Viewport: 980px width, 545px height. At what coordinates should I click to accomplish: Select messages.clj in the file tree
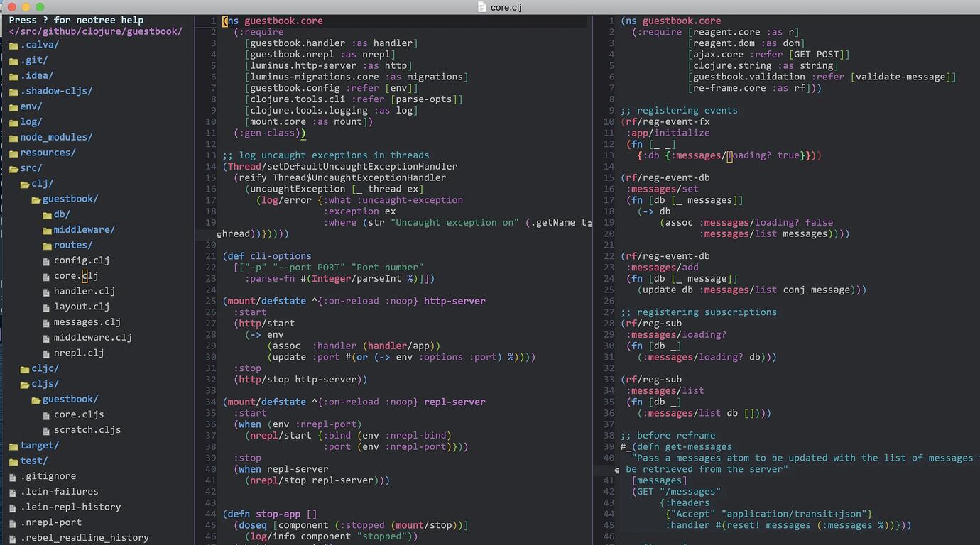pos(85,322)
